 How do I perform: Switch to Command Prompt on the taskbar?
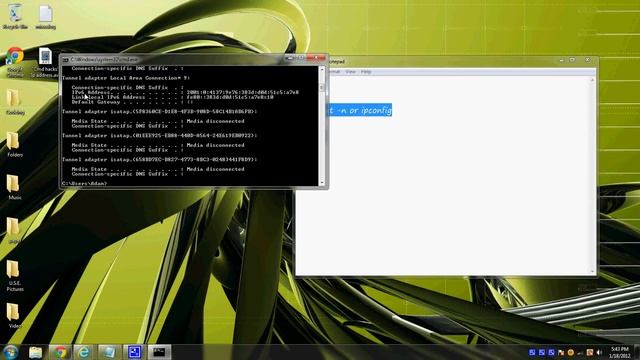pos(159,352)
